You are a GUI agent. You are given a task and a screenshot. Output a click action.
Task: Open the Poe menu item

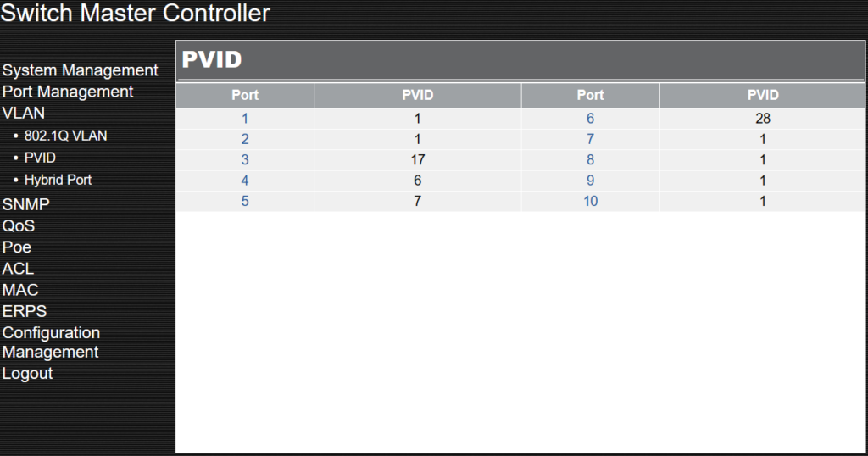click(x=17, y=247)
